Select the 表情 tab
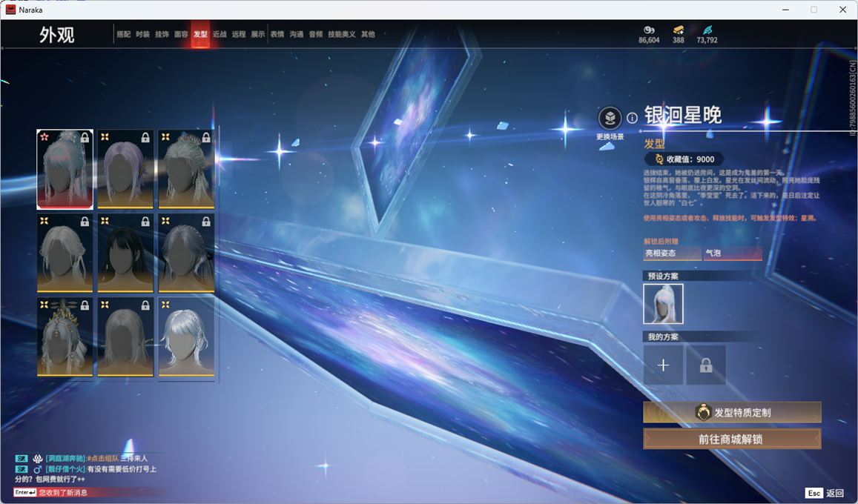858x504 pixels. tap(277, 34)
